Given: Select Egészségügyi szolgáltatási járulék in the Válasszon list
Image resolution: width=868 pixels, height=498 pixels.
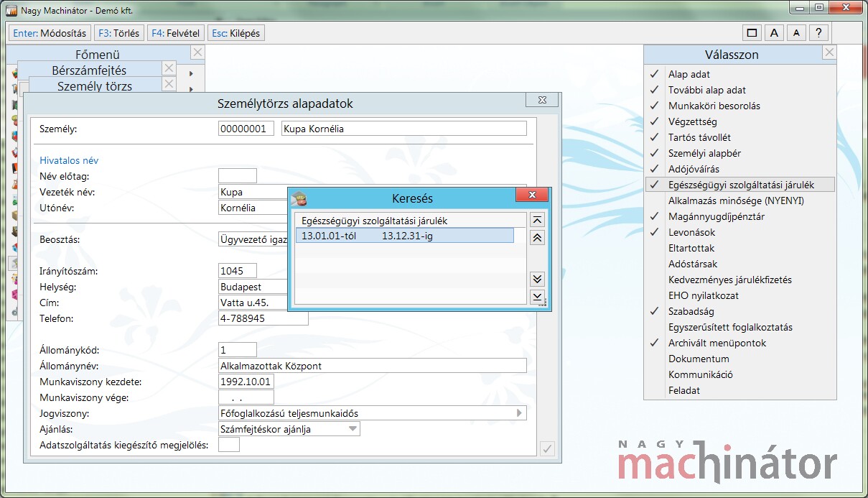Looking at the screenshot, I should tap(740, 185).
